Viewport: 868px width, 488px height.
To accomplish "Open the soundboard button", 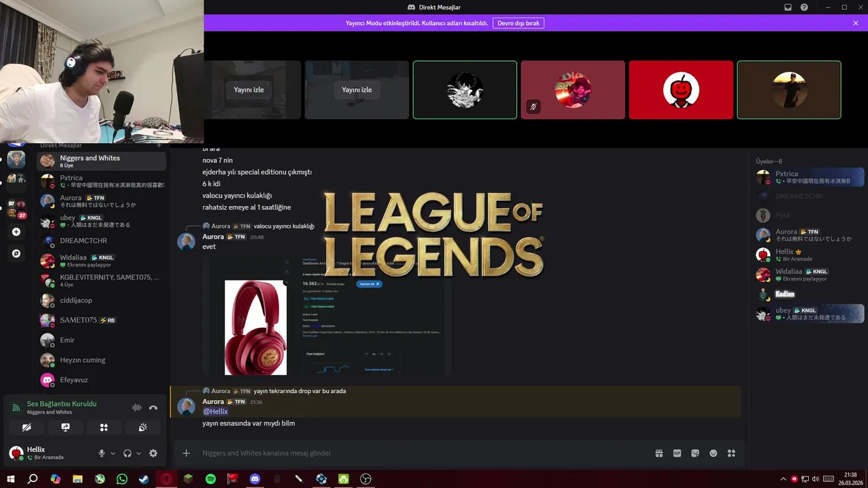I will 143,428.
